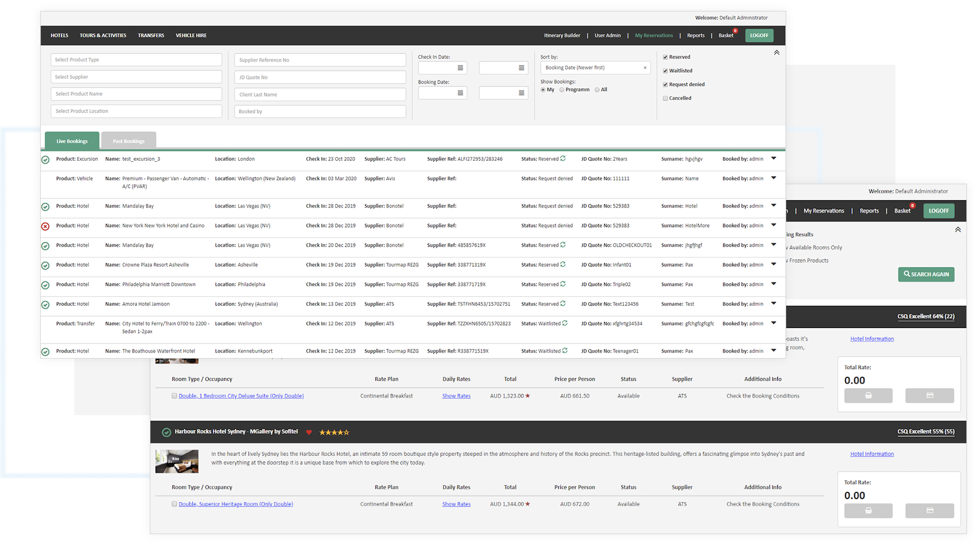
Task: Click refresh icon on Crowne Plaza Resort Asheville row
Action: point(563,265)
